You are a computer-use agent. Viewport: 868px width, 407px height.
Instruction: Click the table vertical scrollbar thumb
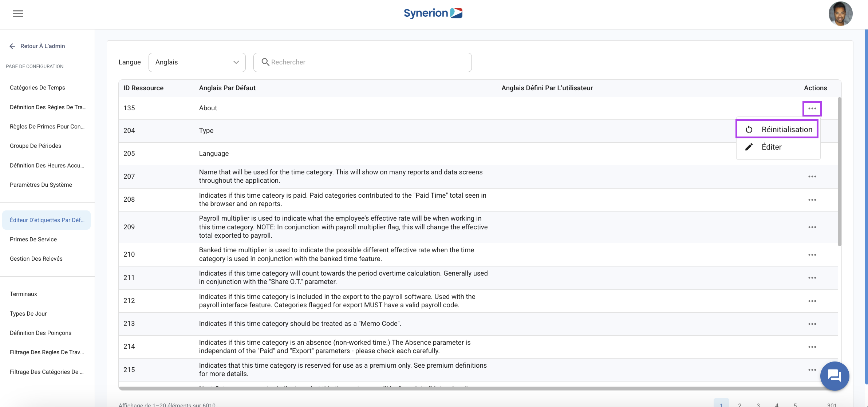(x=840, y=171)
